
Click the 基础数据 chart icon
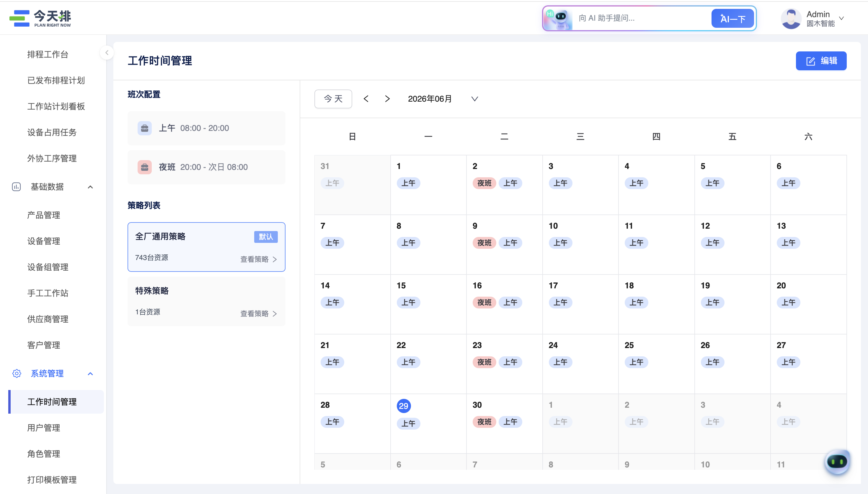(16, 187)
